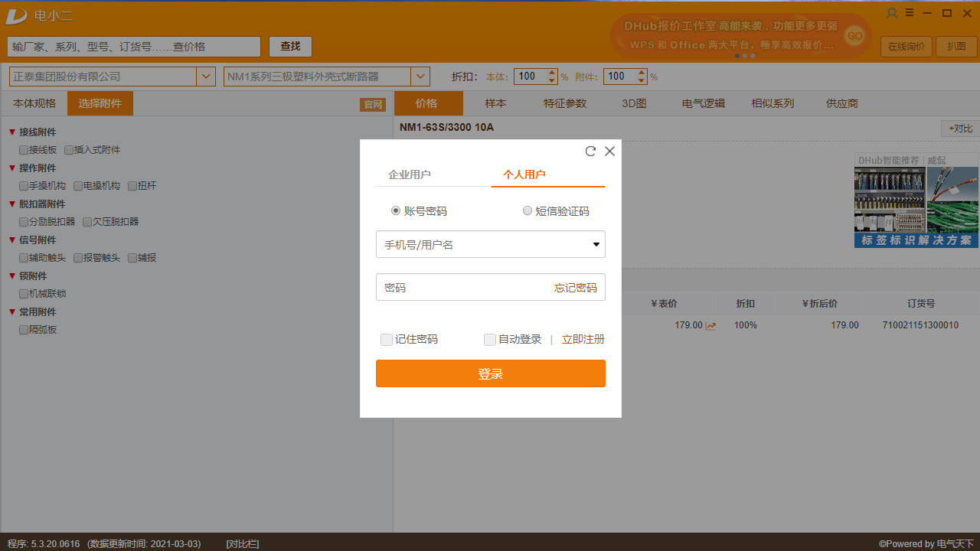
Task: Open the hamburger menu in the title bar
Action: pyautogui.click(x=909, y=13)
